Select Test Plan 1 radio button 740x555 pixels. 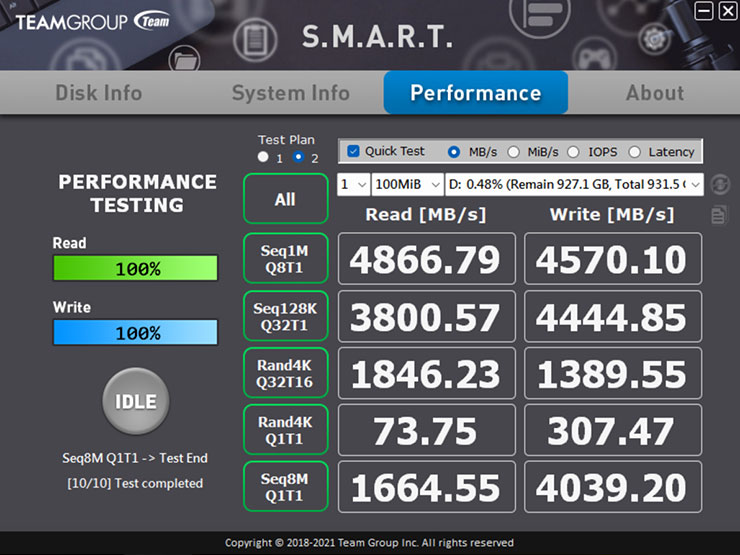(263, 158)
